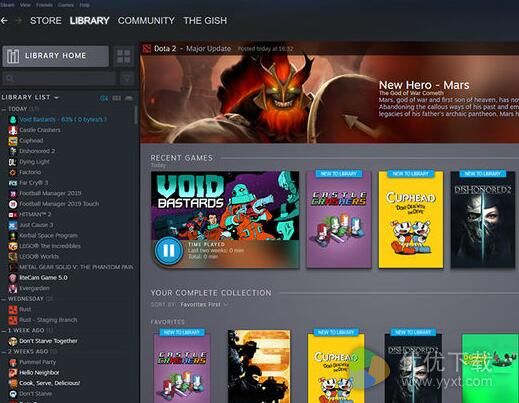Click the Dota 2 logo icon

pos(147,49)
